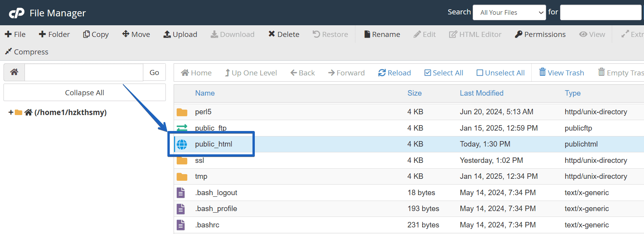Image resolution: width=644 pixels, height=234 pixels.
Task: Create a new Folder
Action: tap(54, 34)
